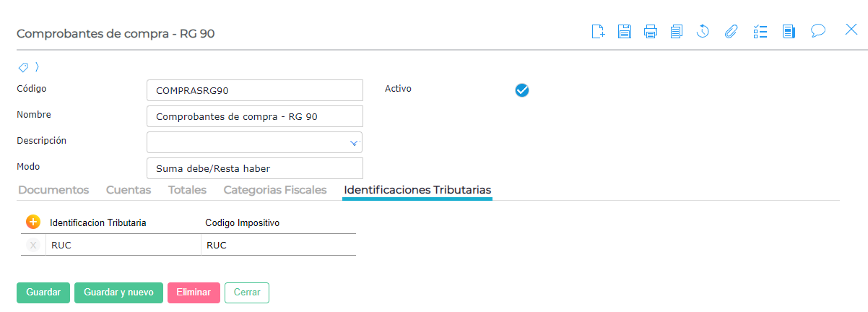The width and height of the screenshot is (868, 312).
Task: Open the speech bubble comments icon
Action: pyautogui.click(x=817, y=30)
